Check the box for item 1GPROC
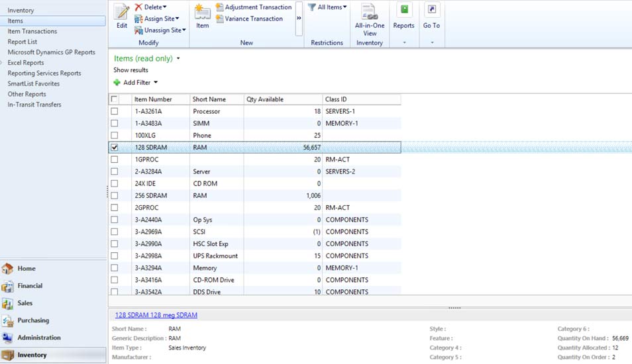 tap(115, 159)
